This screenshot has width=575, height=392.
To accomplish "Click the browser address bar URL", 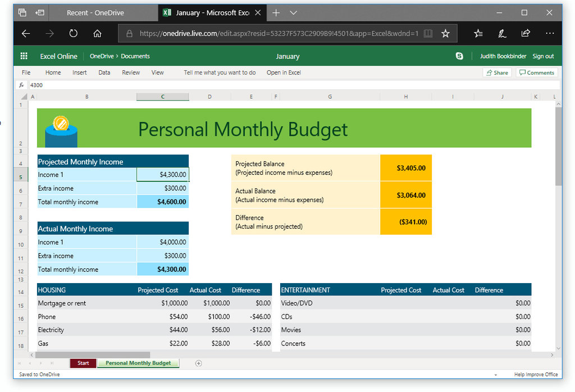I will pos(279,33).
